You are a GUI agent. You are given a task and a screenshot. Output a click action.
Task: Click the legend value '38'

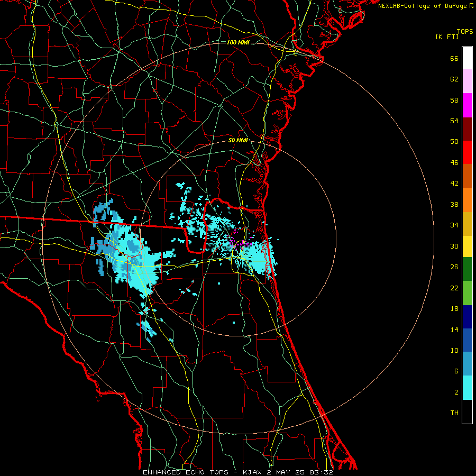454,205
